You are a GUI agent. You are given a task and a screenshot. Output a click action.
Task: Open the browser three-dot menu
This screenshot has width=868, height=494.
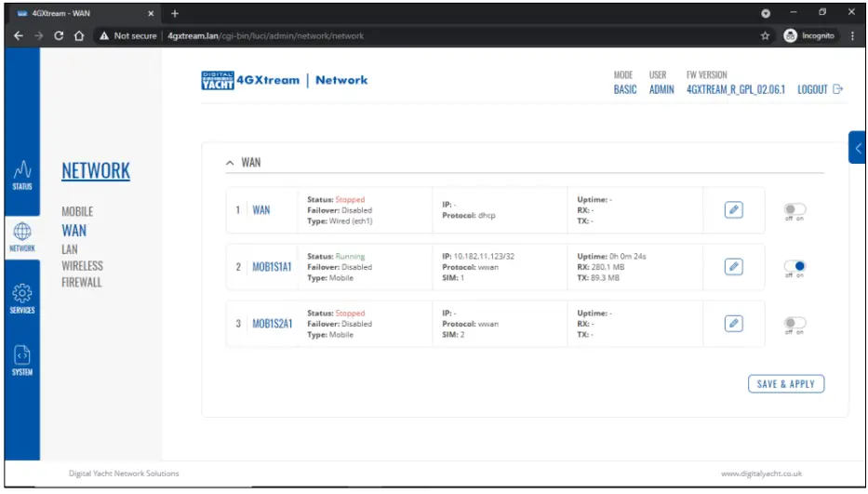tap(852, 35)
